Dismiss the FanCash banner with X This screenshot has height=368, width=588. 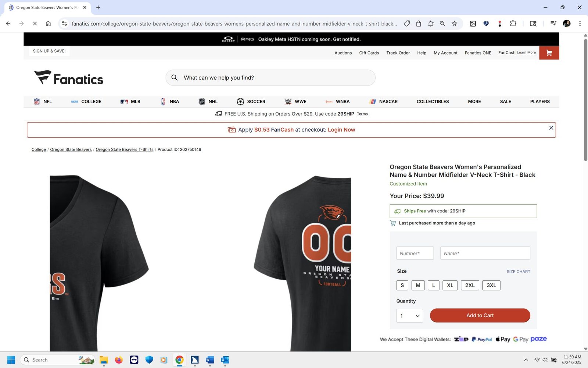pos(551,128)
